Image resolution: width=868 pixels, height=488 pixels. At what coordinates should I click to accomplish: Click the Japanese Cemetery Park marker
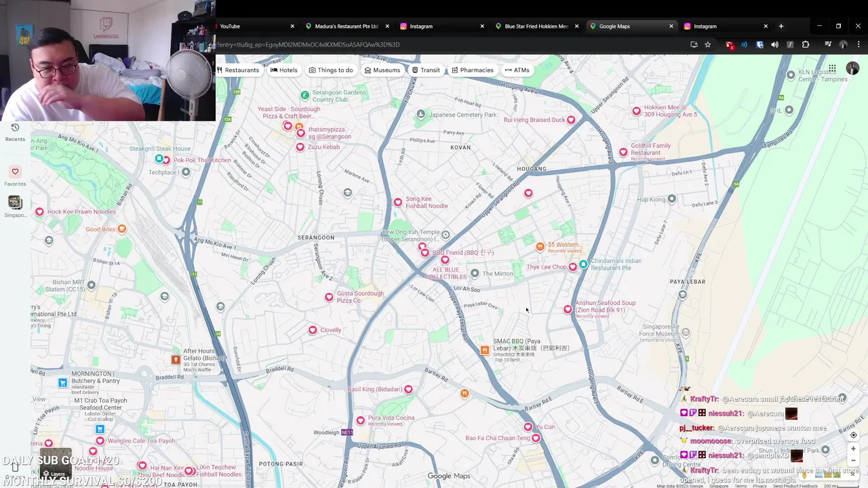(420, 114)
